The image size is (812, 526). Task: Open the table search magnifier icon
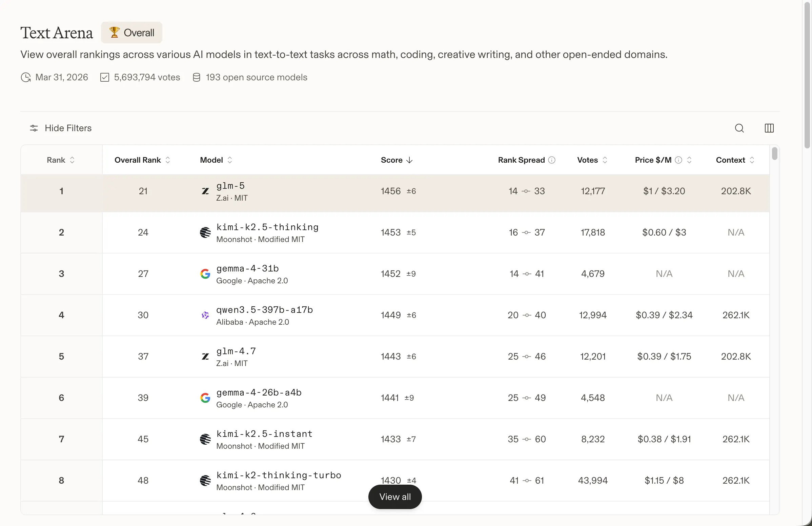point(739,128)
